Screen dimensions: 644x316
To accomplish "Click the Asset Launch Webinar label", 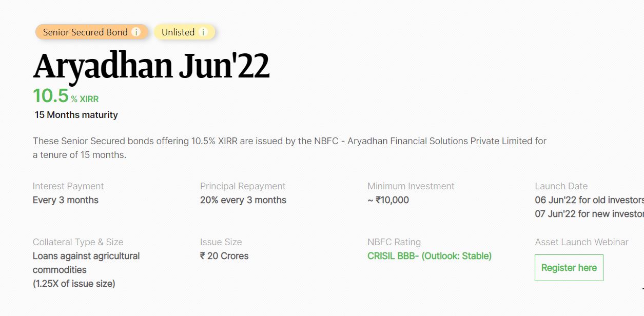I will point(581,242).
